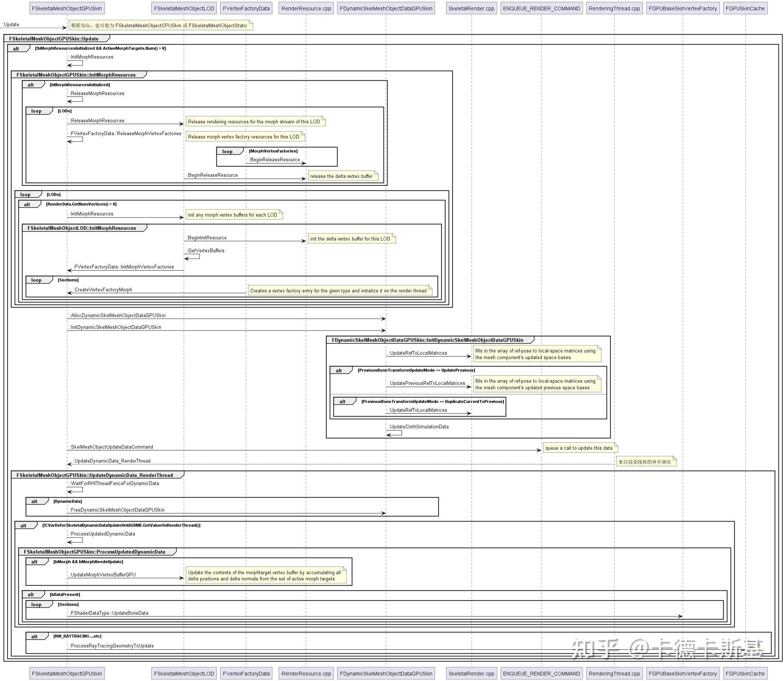The image size is (784, 681).
Task: Select top FDynamicSkelMeshObjectDataGPUSkin participant box
Action: 386,8
